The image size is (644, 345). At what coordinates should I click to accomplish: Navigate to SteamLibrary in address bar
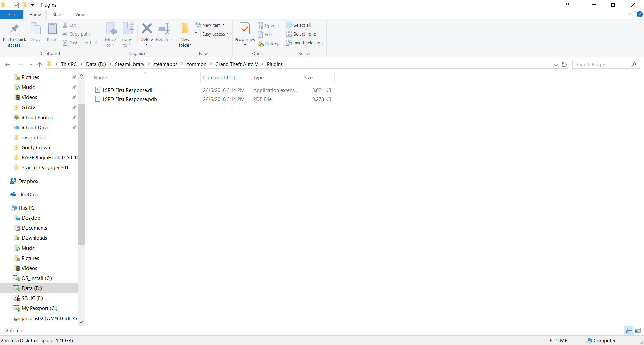tap(129, 64)
